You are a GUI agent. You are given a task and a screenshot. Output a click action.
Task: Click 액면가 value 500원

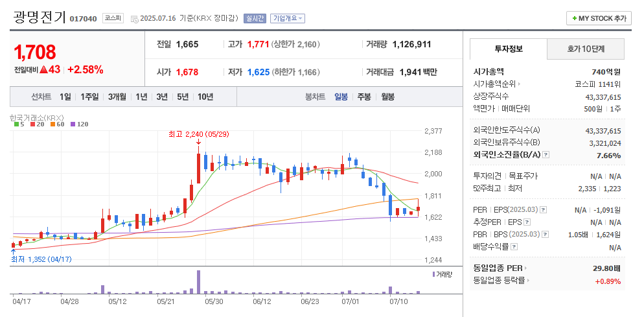coord(594,109)
